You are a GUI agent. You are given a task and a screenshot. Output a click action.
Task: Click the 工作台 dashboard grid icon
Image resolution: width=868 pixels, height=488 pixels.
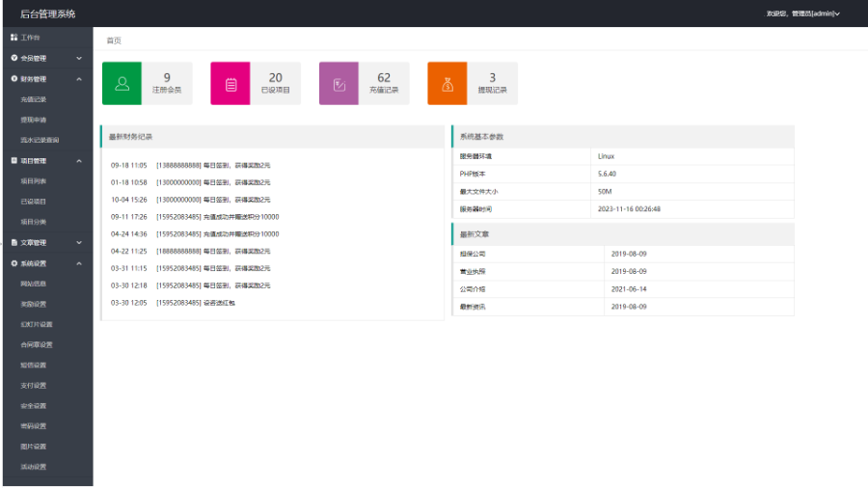pos(14,37)
